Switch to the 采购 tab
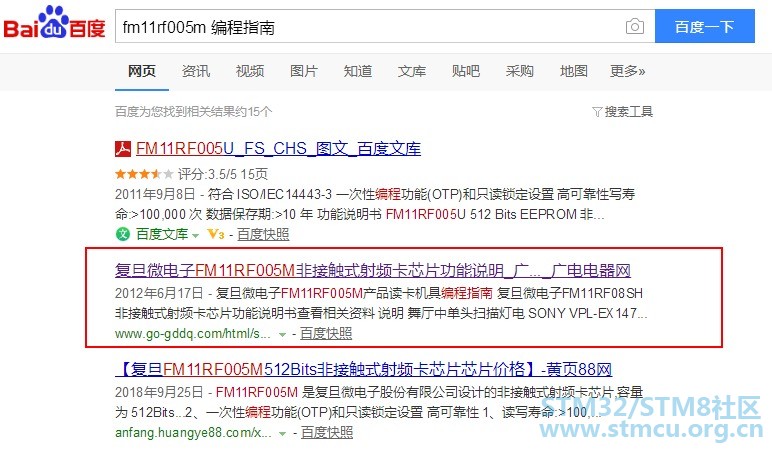 coord(519,71)
